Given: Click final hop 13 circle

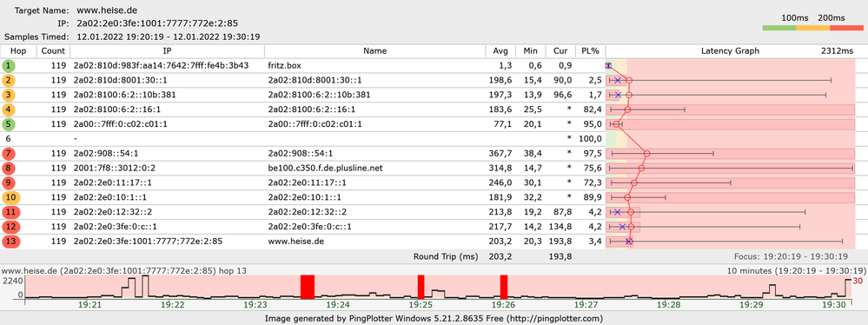Looking at the screenshot, I should coord(10,242).
